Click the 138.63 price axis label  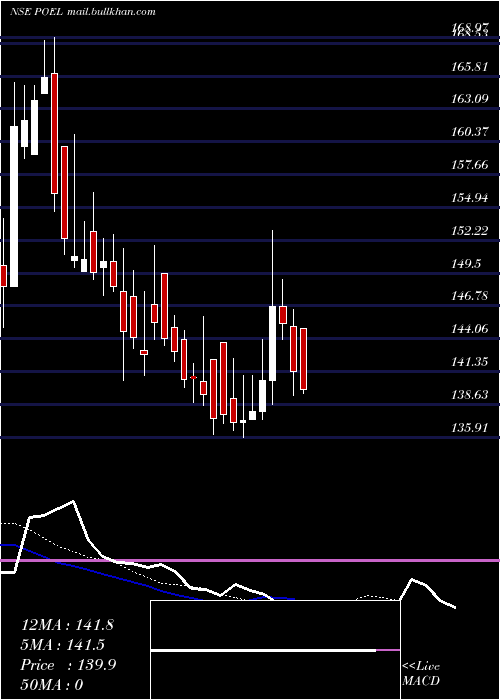click(x=471, y=395)
